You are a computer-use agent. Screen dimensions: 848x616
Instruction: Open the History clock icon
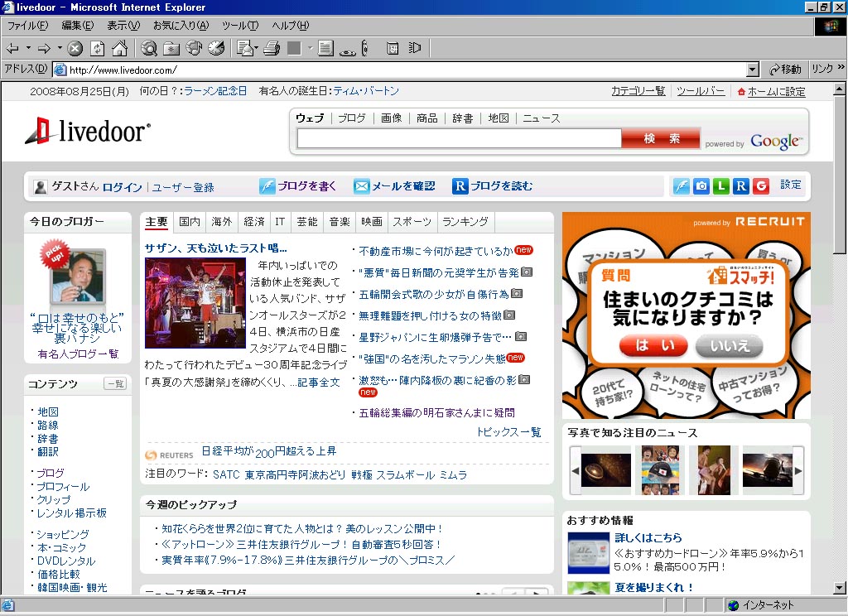click(216, 49)
